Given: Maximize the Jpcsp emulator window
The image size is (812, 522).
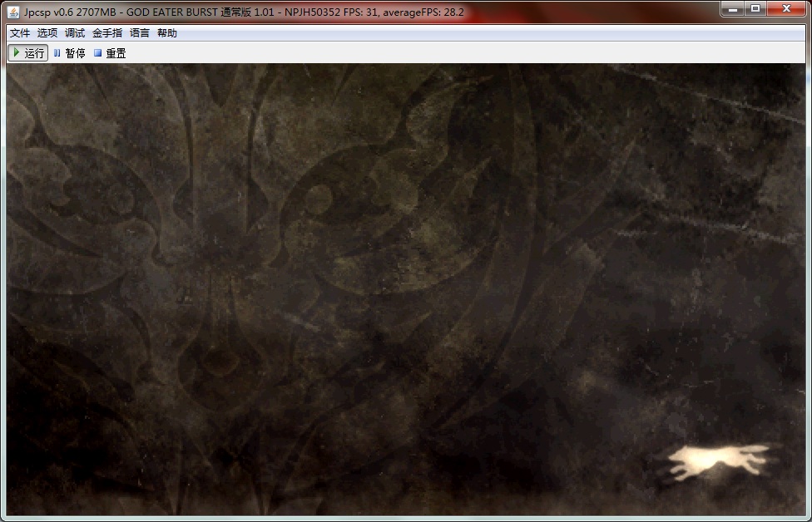Looking at the screenshot, I should pyautogui.click(x=755, y=9).
